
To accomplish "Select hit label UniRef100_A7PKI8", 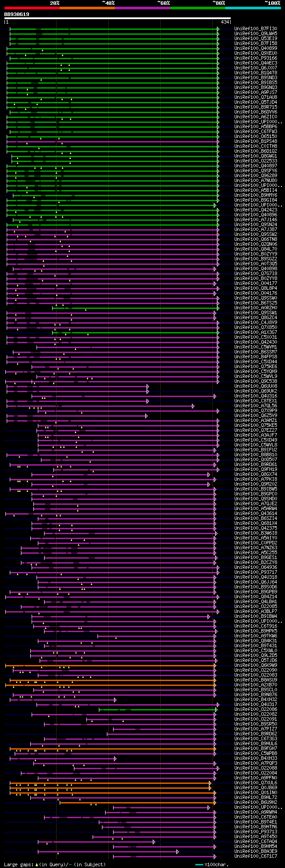I will (256, 479).
